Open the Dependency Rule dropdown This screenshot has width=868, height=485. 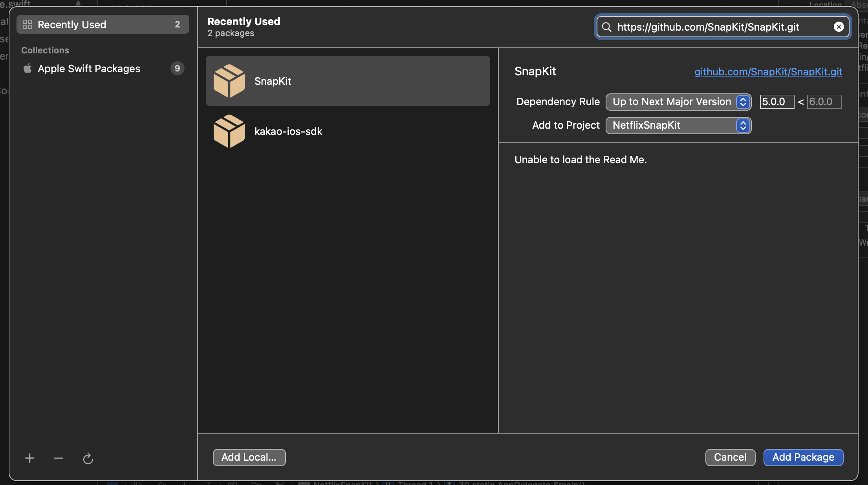(x=678, y=102)
